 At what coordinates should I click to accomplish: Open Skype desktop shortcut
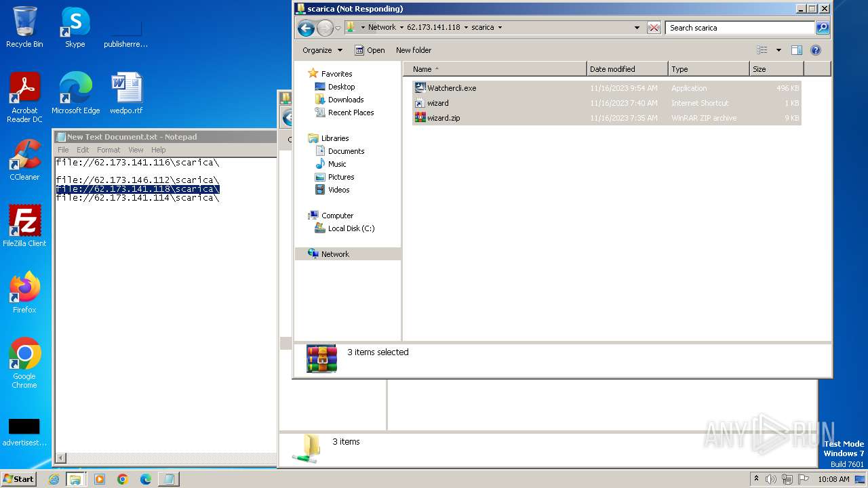click(x=75, y=27)
